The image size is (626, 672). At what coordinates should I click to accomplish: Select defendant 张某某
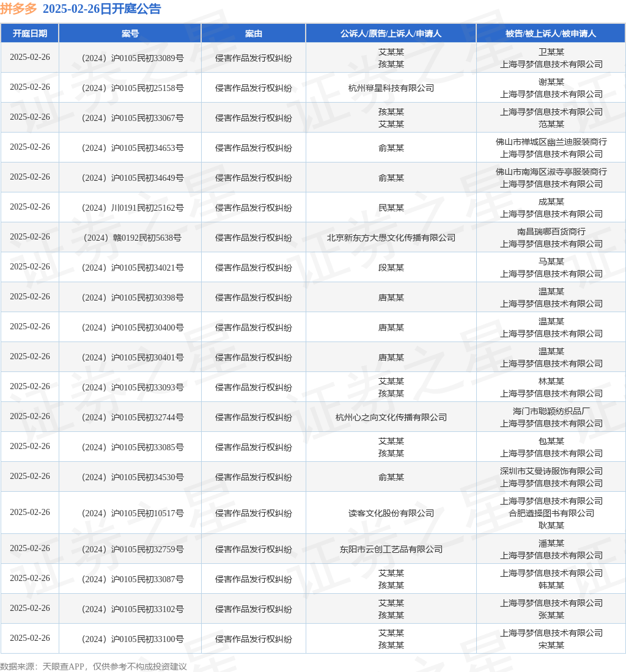tap(551, 615)
